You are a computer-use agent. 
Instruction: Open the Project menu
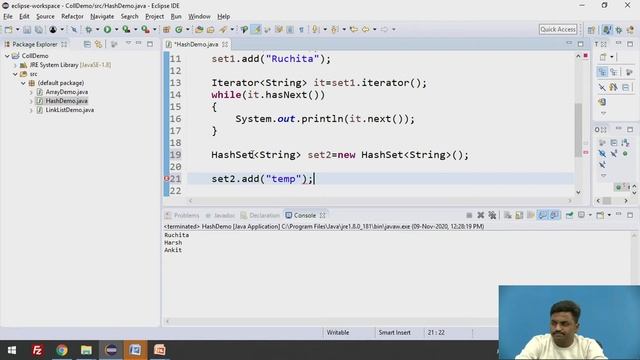click(x=155, y=17)
